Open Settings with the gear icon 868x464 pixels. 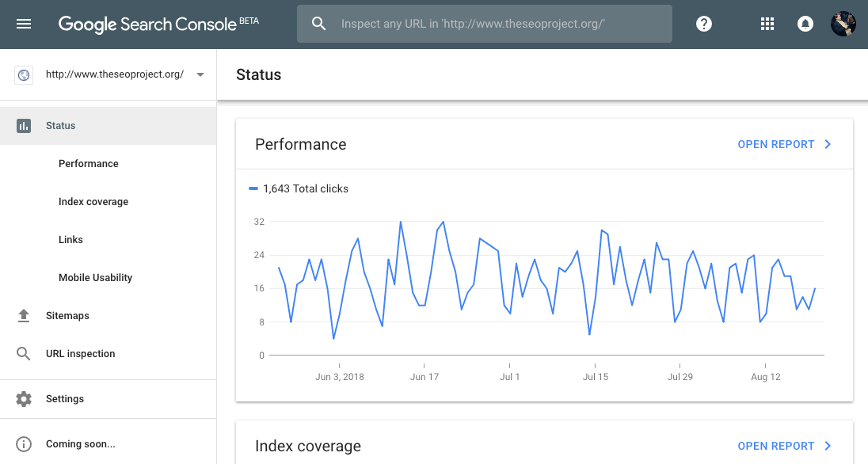[x=24, y=398]
